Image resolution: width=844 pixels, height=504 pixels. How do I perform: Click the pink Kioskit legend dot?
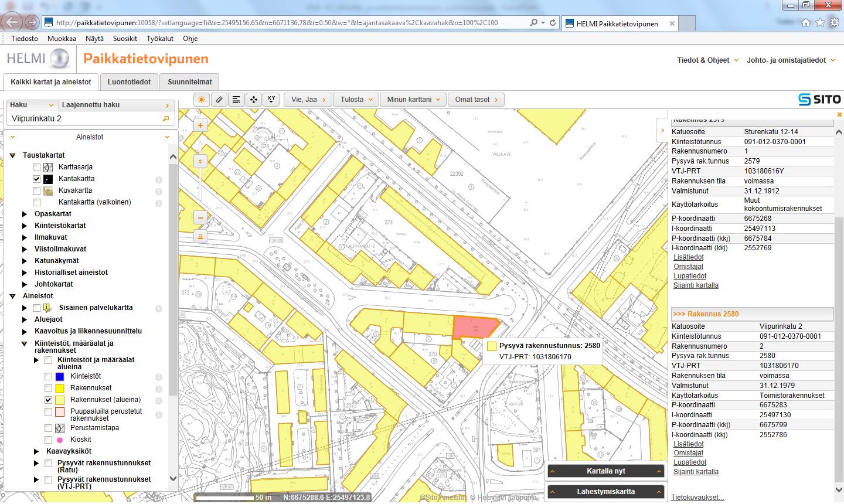pyautogui.click(x=60, y=440)
